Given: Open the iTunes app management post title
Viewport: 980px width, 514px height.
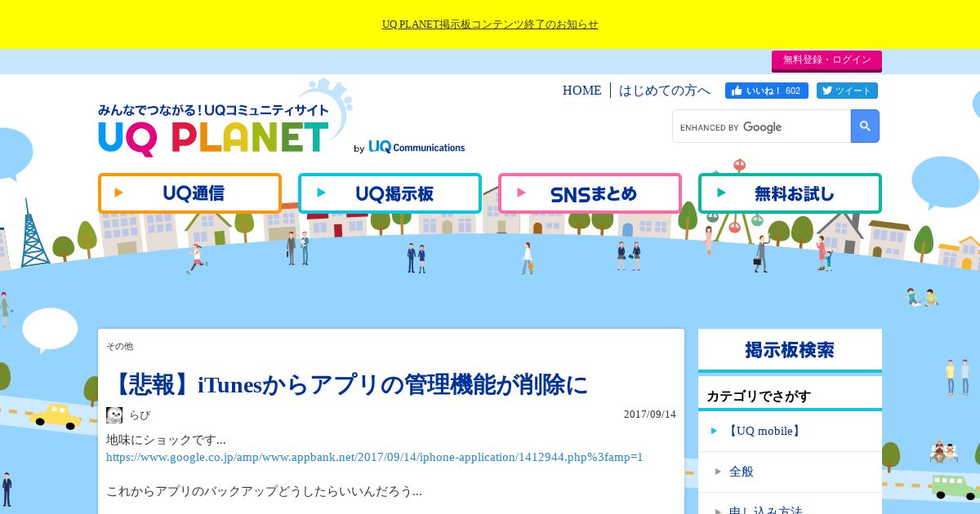Looking at the screenshot, I should pyautogui.click(x=347, y=383).
